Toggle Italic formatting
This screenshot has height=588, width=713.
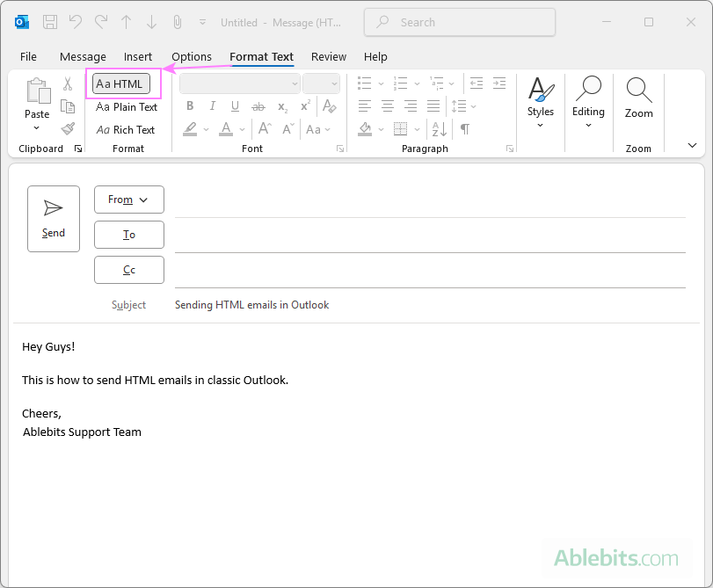(213, 106)
